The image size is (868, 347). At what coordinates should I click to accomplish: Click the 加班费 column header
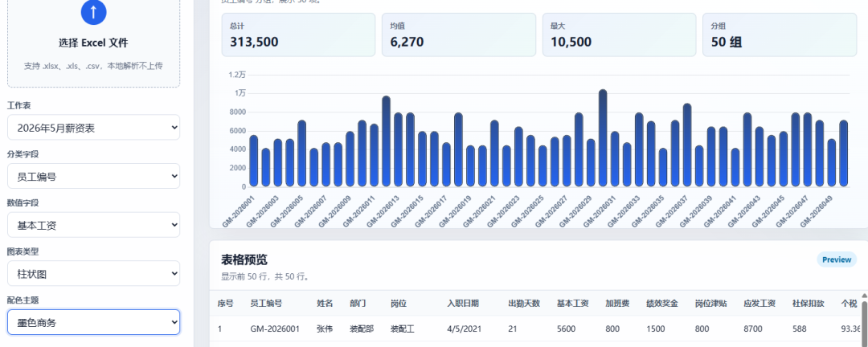618,304
